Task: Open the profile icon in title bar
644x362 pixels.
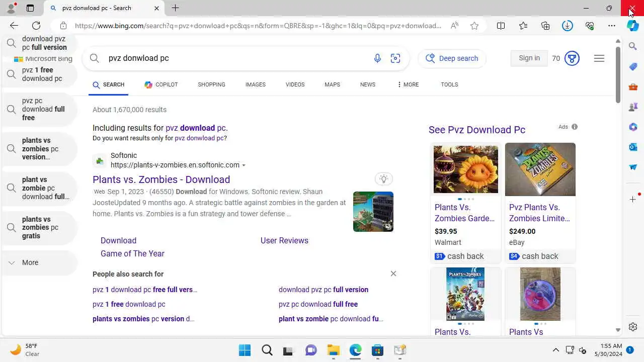Action: click(x=11, y=8)
